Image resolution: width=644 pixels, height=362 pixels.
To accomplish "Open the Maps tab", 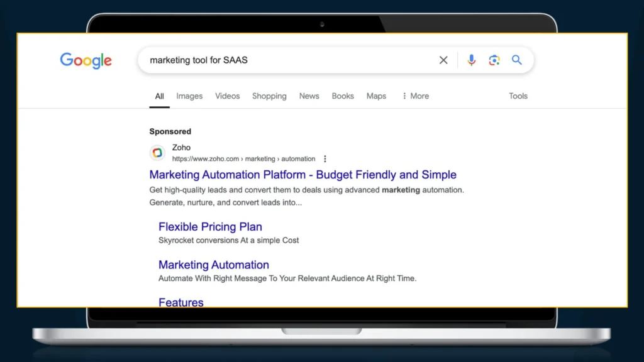I will click(376, 96).
